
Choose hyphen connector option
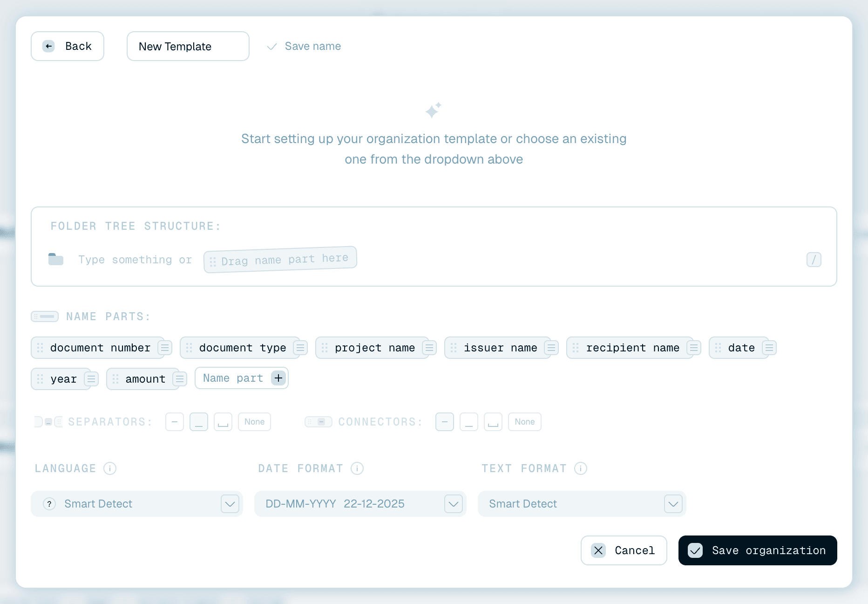pyautogui.click(x=445, y=422)
